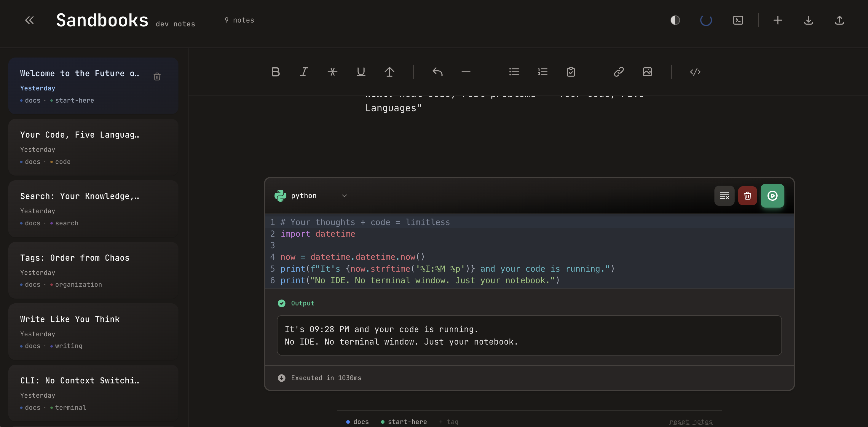Viewport: 868px width, 427px height.
Task: Toggle the dark/light theme
Action: [675, 20]
